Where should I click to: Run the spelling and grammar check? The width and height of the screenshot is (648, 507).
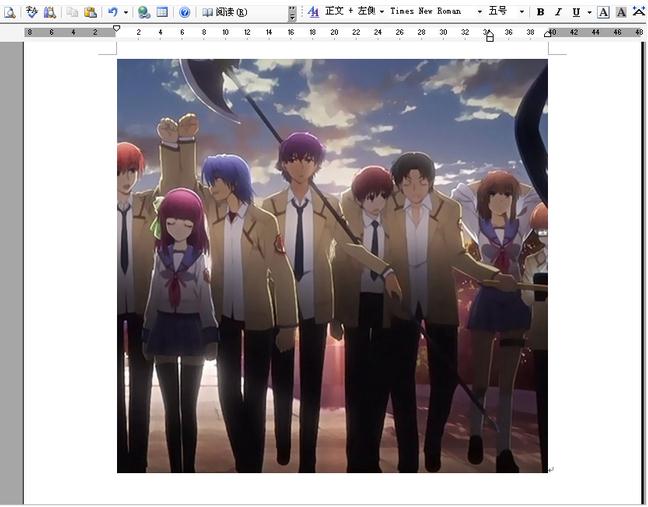[32, 12]
